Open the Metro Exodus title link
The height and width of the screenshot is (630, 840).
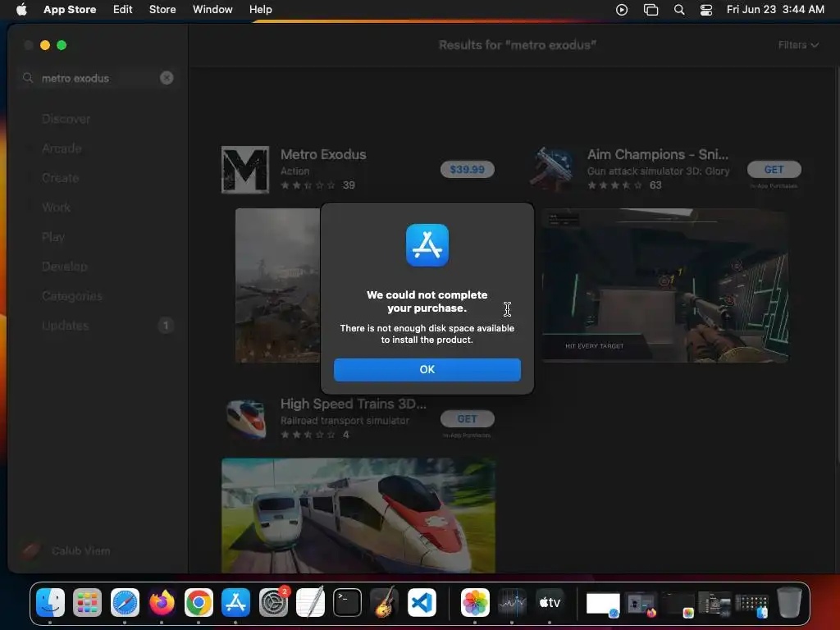(323, 154)
